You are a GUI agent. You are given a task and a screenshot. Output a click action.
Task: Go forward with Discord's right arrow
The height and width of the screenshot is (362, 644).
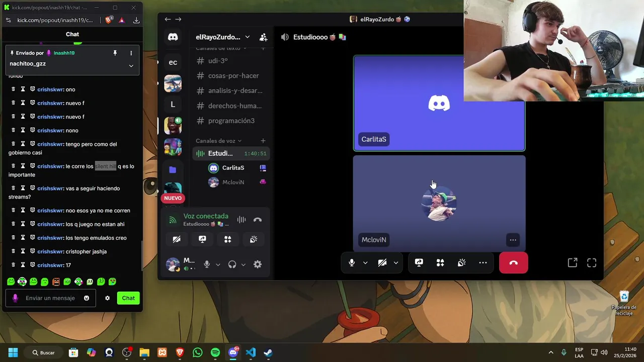coord(178,19)
